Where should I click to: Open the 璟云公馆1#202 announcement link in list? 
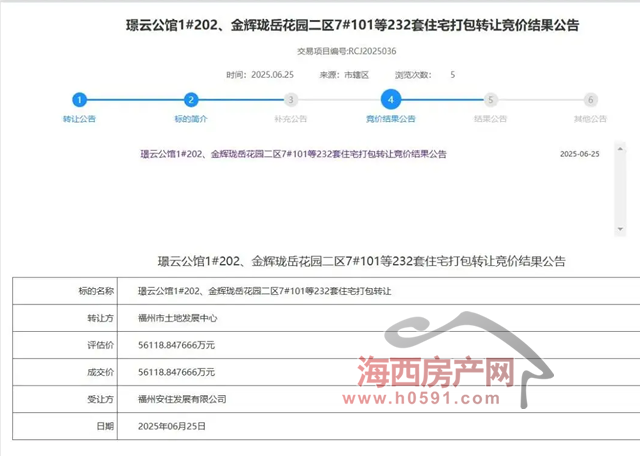293,154
